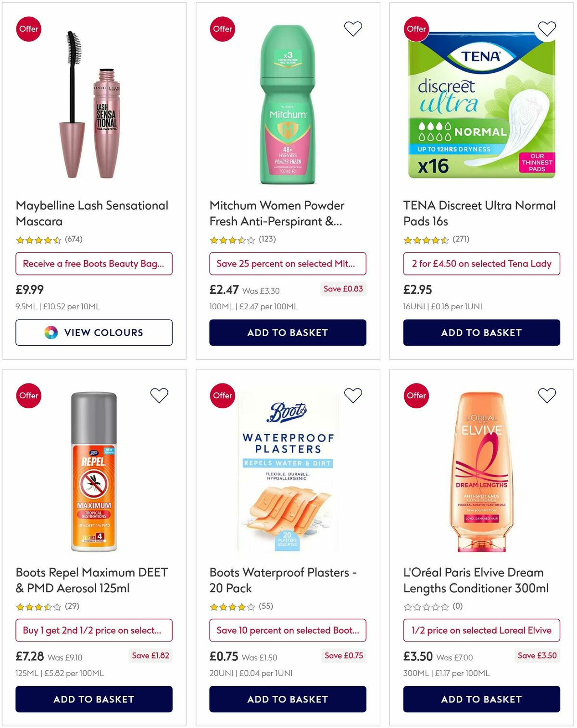Add TENA Discreet pads to basket

pos(481,332)
